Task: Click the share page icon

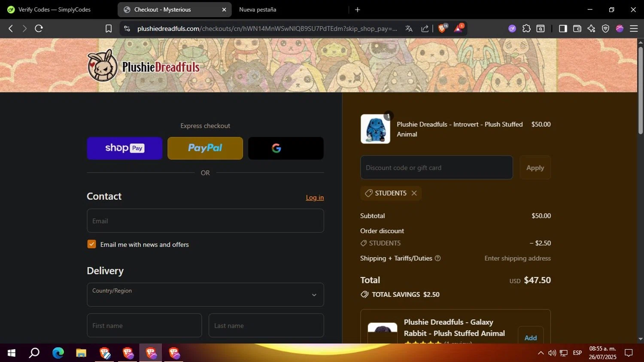Action: [x=425, y=28]
